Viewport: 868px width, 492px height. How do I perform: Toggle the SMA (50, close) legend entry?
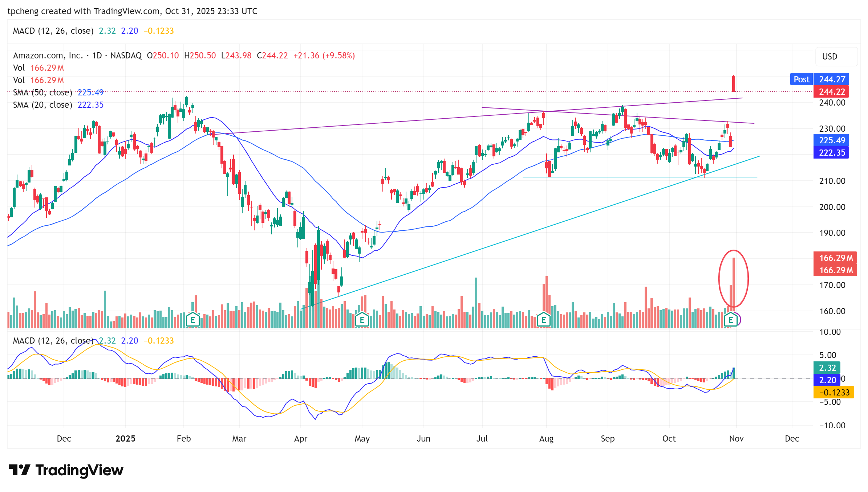pos(42,93)
